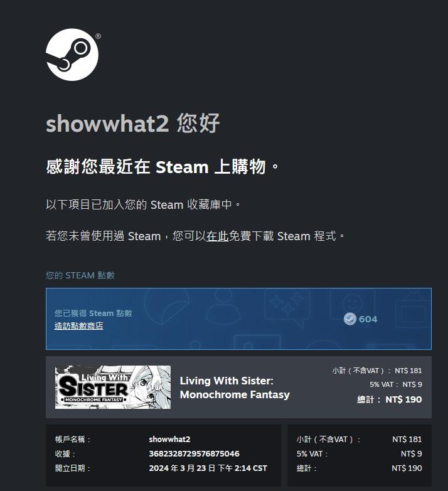Viewport: 448px width, 491px height.
Task: Click the 您已獲得 Steam 點數 text
Action: tap(93, 313)
